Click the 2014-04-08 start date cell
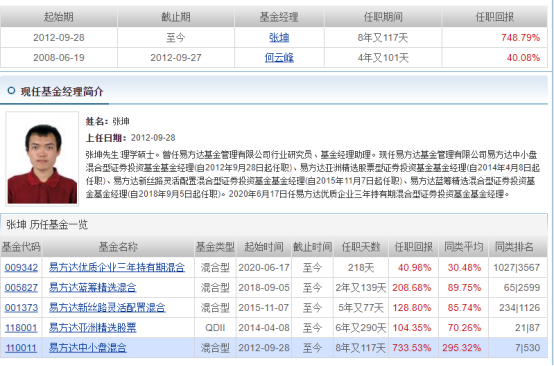Viewport: 554px width, 366px height. [264, 328]
